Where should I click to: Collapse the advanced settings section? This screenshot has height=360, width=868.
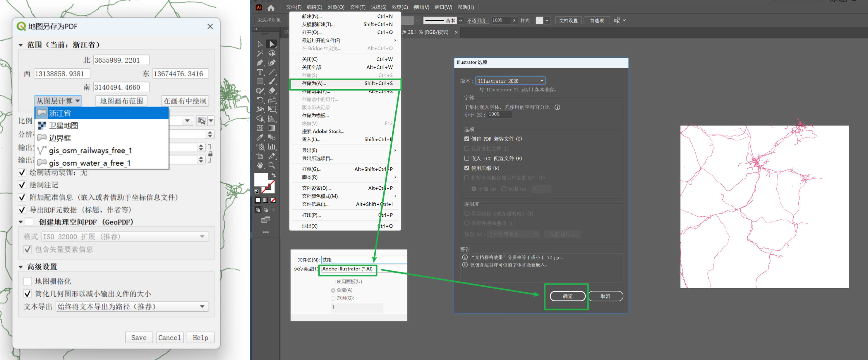click(21, 267)
